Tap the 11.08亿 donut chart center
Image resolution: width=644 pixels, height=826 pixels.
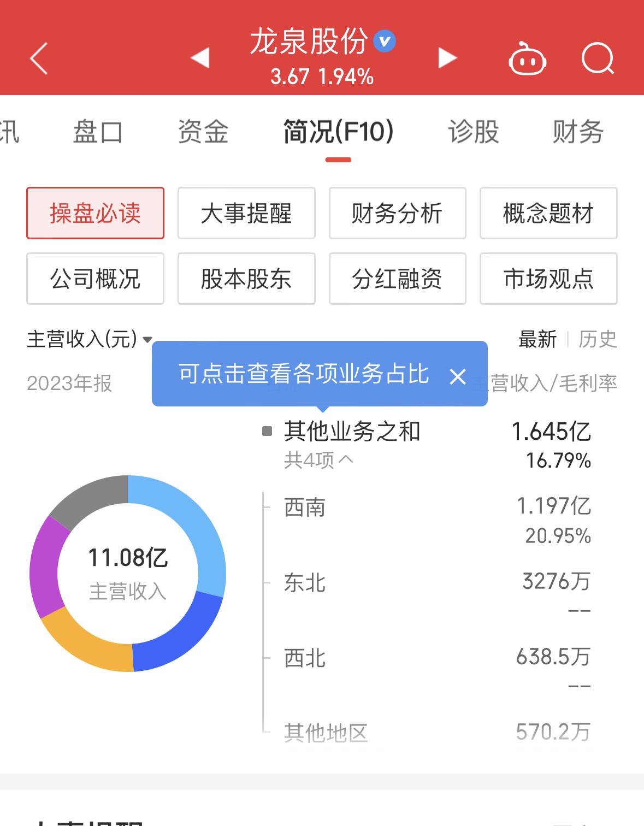[x=128, y=573]
